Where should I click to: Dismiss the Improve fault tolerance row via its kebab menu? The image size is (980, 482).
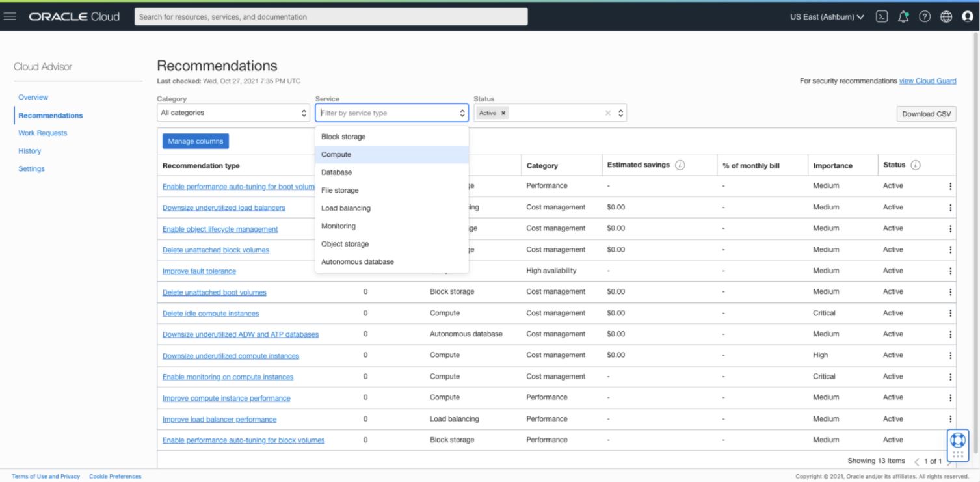950,270
